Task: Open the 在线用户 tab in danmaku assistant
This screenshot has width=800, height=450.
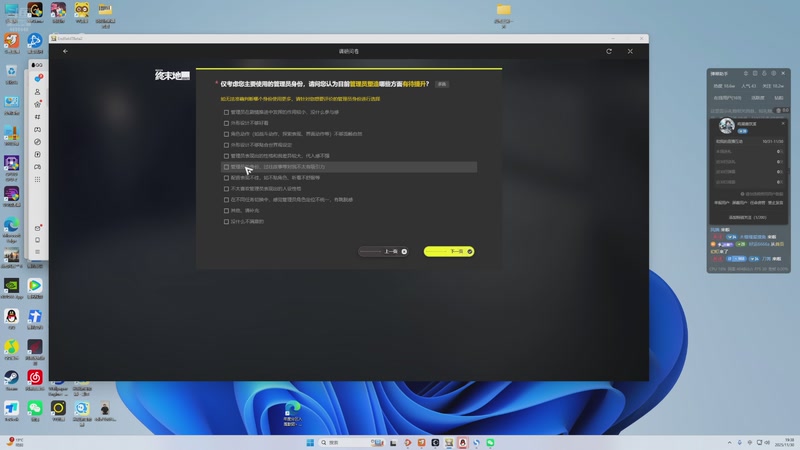Action: click(x=727, y=98)
